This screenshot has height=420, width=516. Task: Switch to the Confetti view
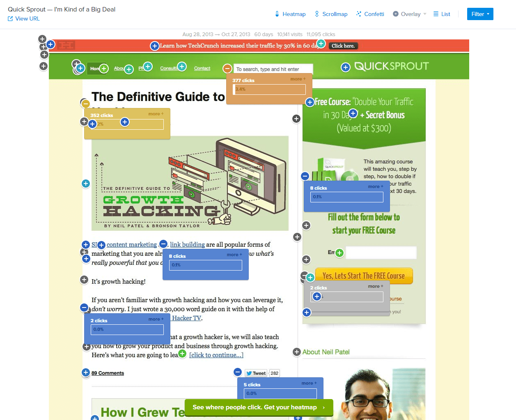coord(370,14)
